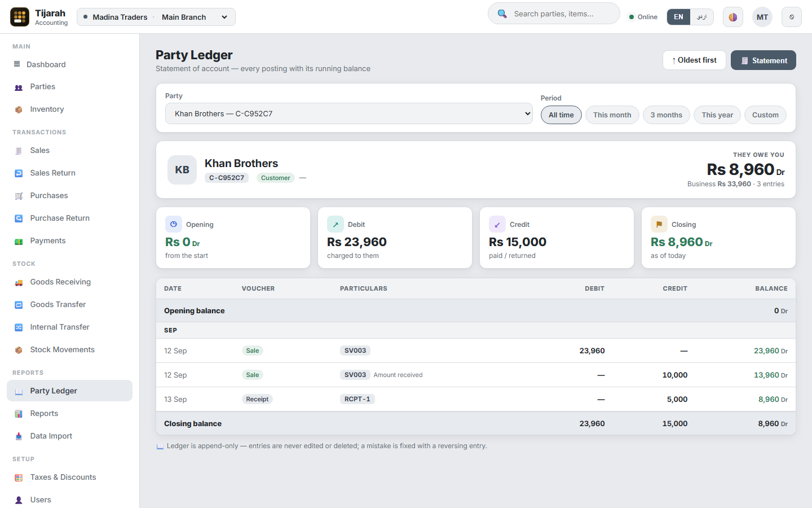Click the Parties icon in the sidebar

19,87
